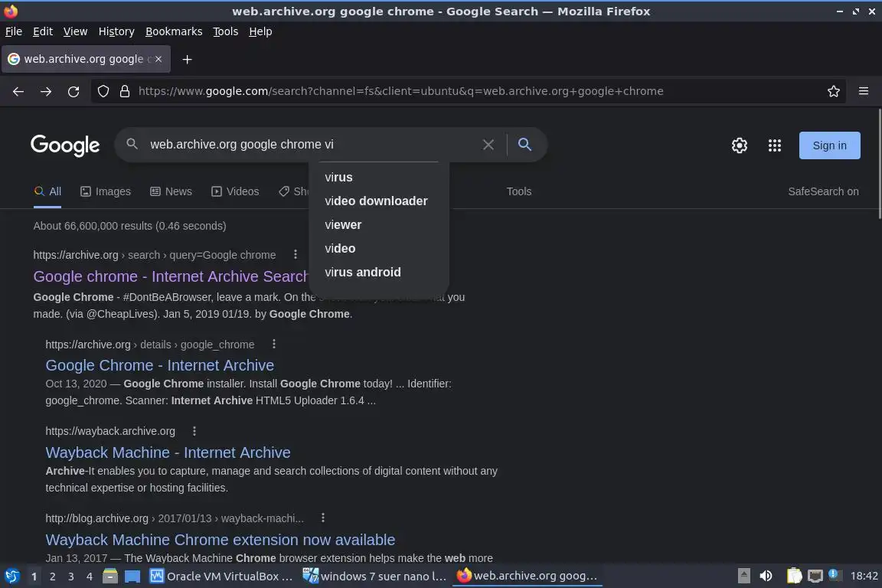The width and height of the screenshot is (882, 588).
Task: Open volume control in system tray
Action: (x=766, y=576)
